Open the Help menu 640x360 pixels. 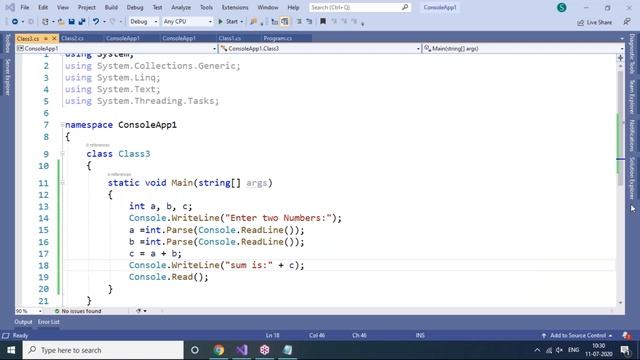(x=293, y=7)
